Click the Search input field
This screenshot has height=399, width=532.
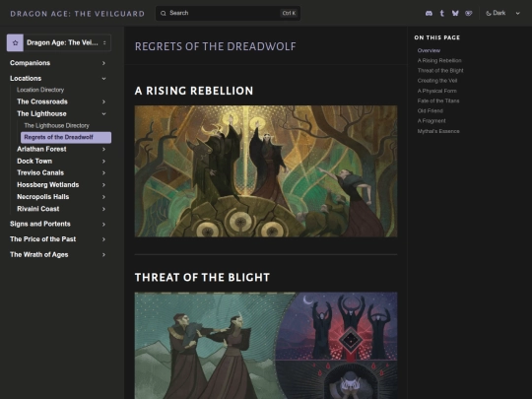[x=228, y=13]
